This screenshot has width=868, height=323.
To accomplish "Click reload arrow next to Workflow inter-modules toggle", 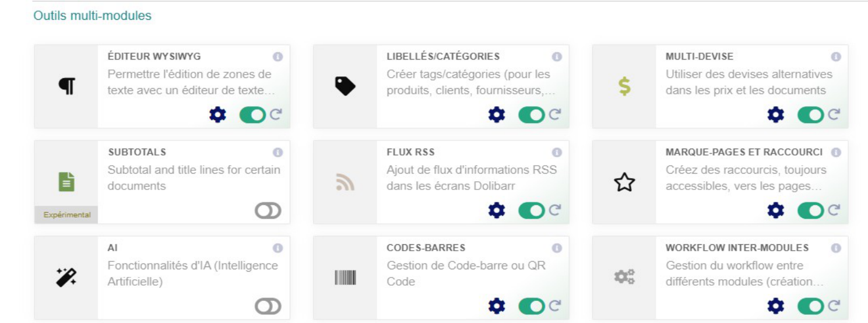I will 834,306.
